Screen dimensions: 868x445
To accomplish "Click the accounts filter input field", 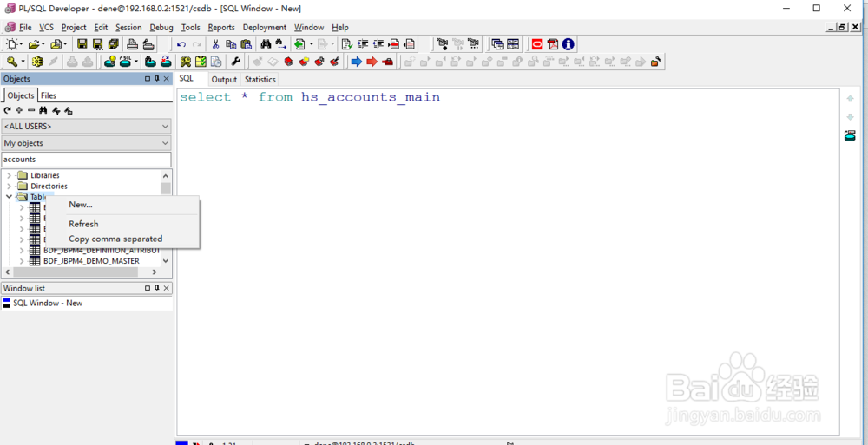I will tap(86, 160).
